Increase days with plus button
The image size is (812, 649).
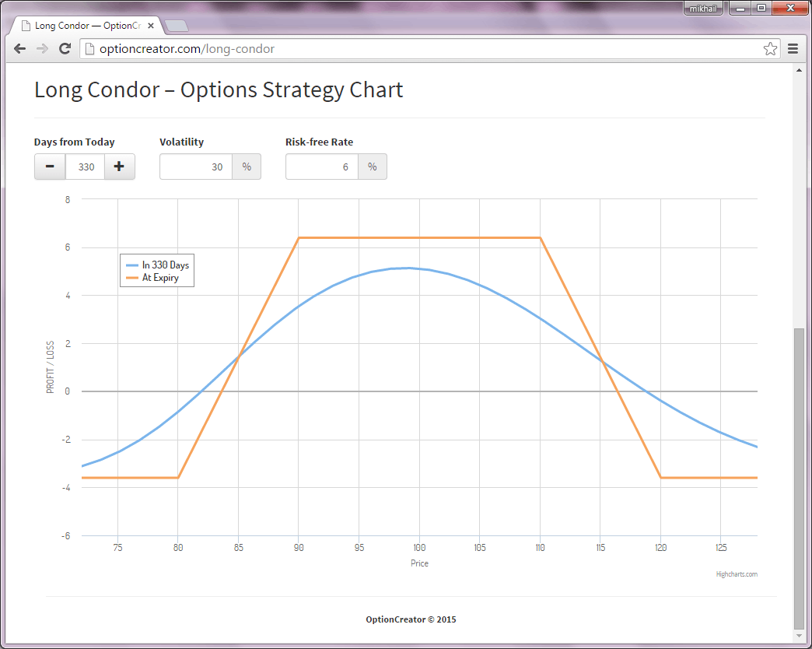pyautogui.click(x=119, y=167)
